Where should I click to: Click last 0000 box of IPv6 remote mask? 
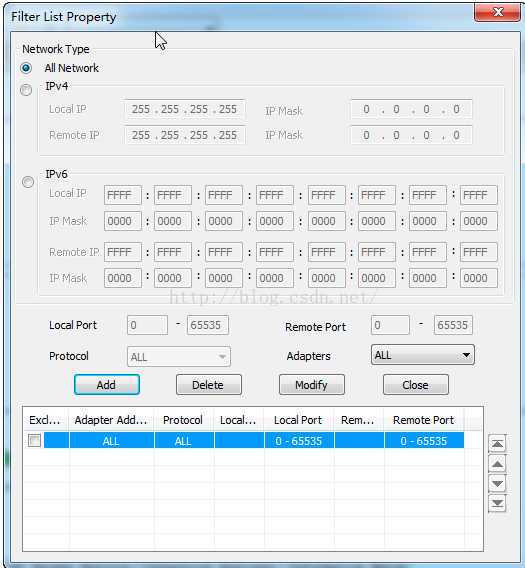coord(479,278)
